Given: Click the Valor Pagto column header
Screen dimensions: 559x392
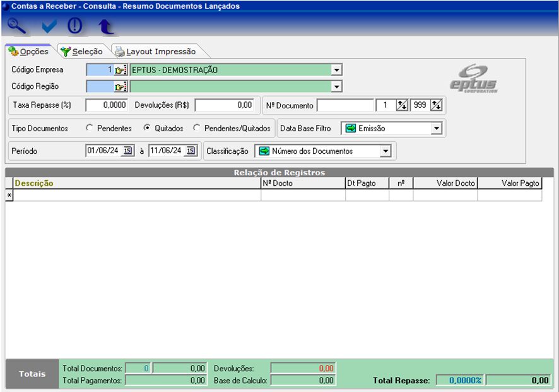Looking at the screenshot, I should tap(509, 183).
